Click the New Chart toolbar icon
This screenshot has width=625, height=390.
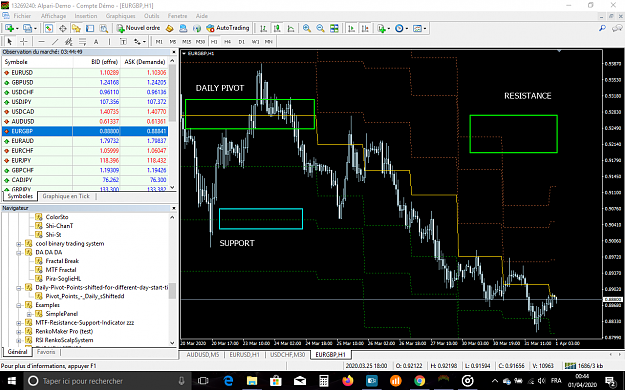9,28
